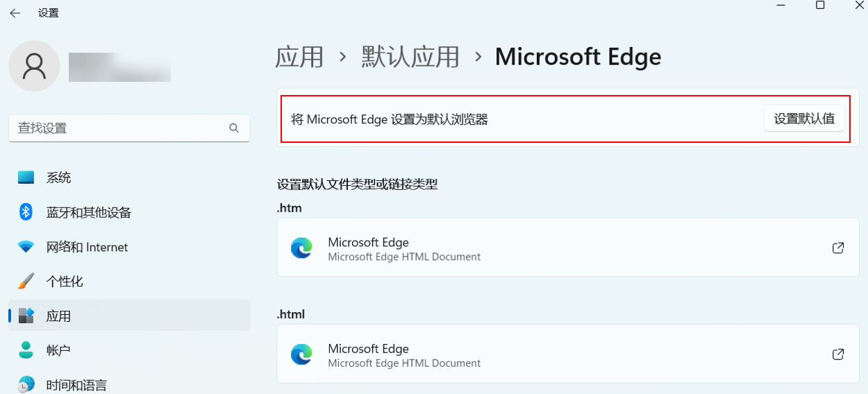Click the back arrow icon

coord(15,13)
